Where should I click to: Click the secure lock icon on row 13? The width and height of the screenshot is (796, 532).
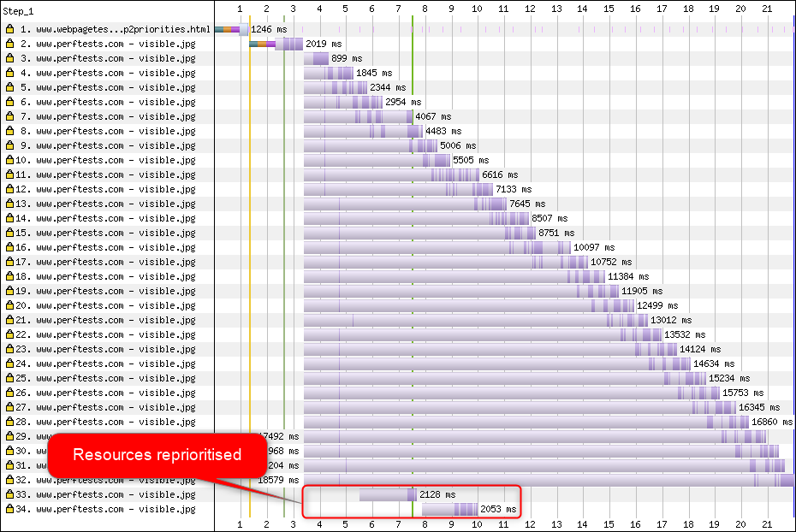coord(9,204)
